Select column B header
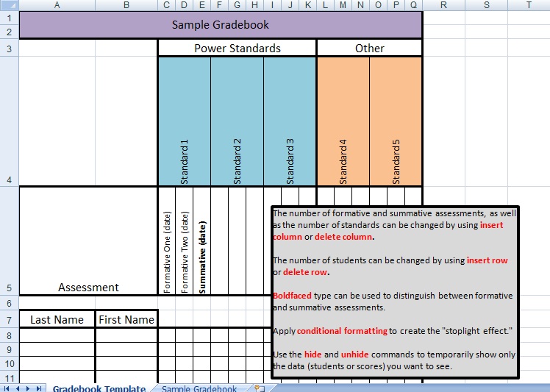Screen dimensions: 550x392 pyautogui.click(x=126, y=5)
